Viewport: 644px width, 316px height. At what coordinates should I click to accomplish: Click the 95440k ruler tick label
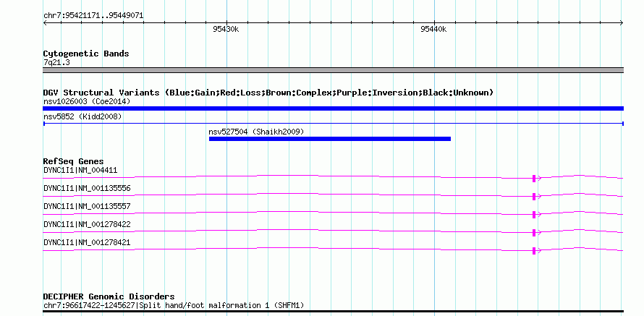click(433, 30)
